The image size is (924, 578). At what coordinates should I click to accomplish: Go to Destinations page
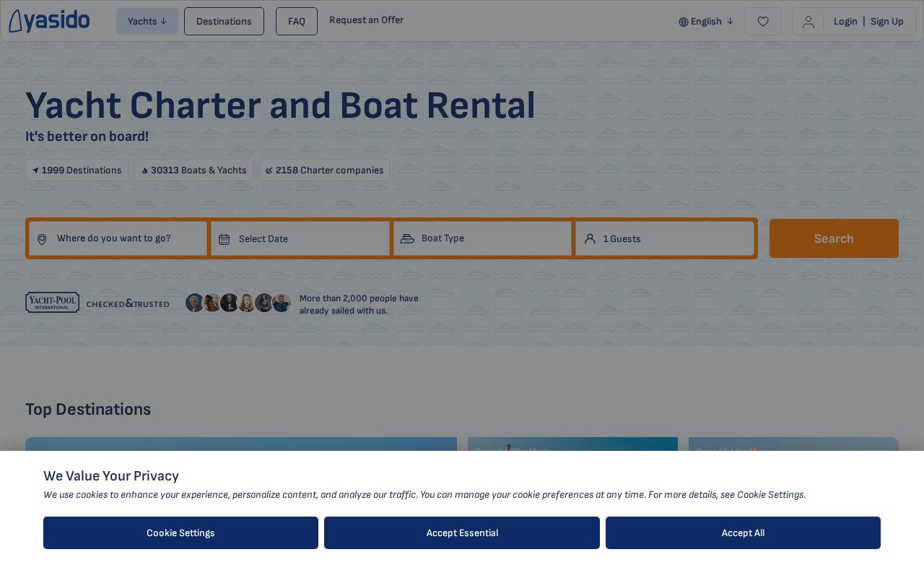224,22
